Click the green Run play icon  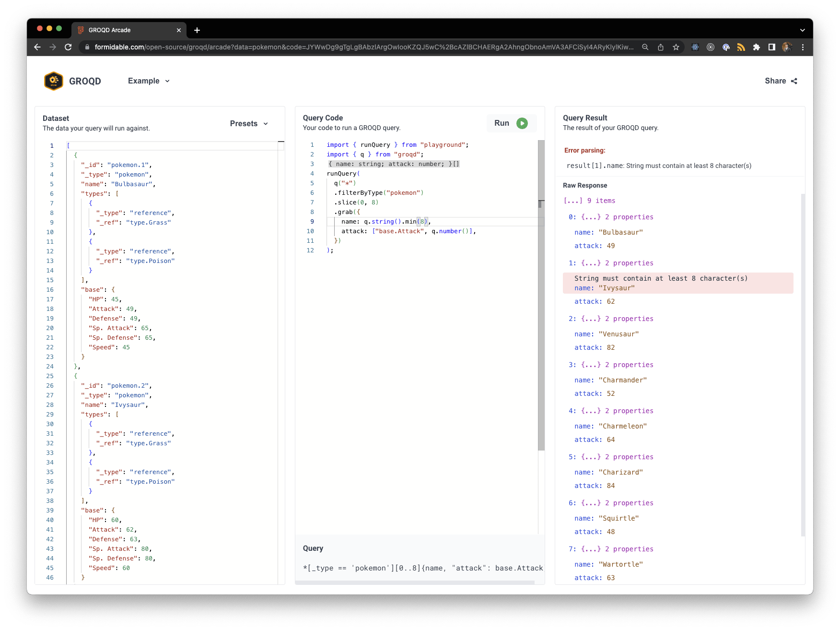point(522,123)
